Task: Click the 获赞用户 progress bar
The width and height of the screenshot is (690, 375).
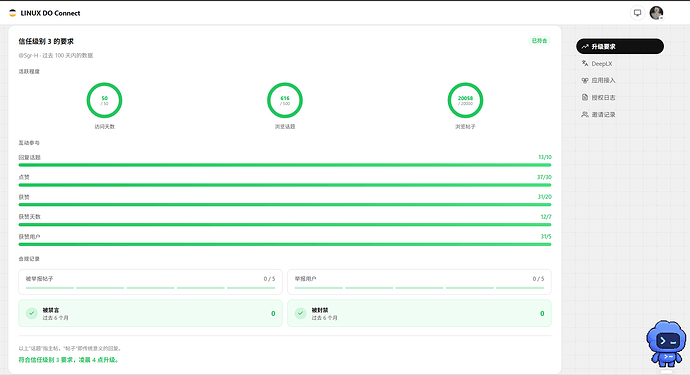Action: [x=285, y=244]
